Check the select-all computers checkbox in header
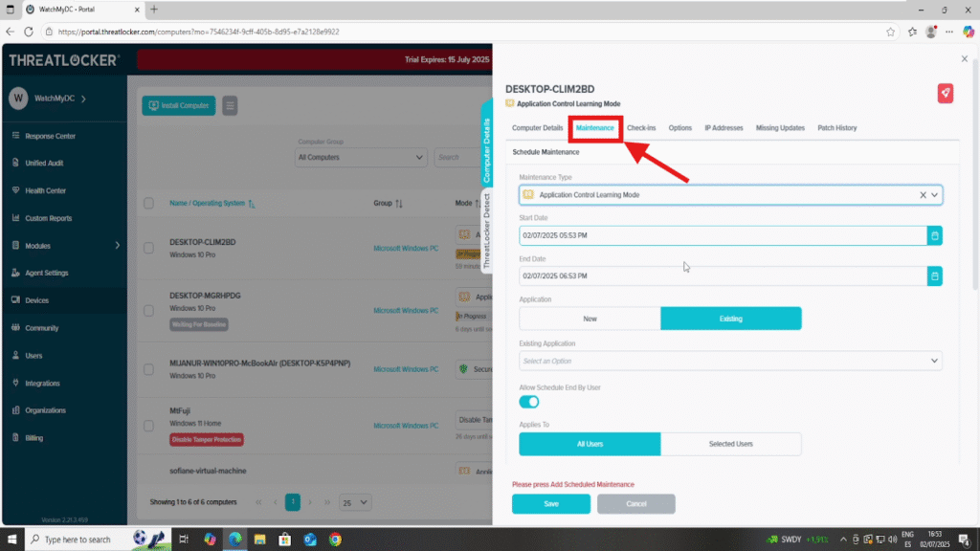The image size is (980, 551). [x=148, y=203]
